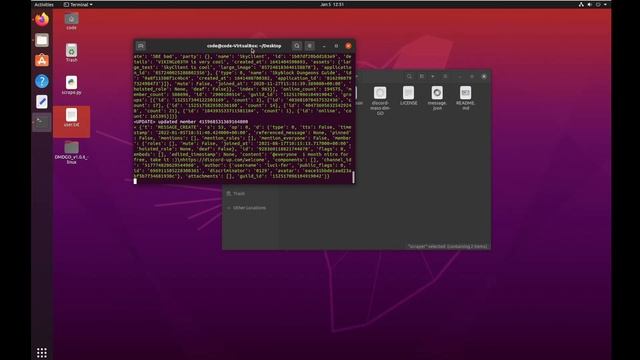Minimize the Terminal window

tap(324, 46)
